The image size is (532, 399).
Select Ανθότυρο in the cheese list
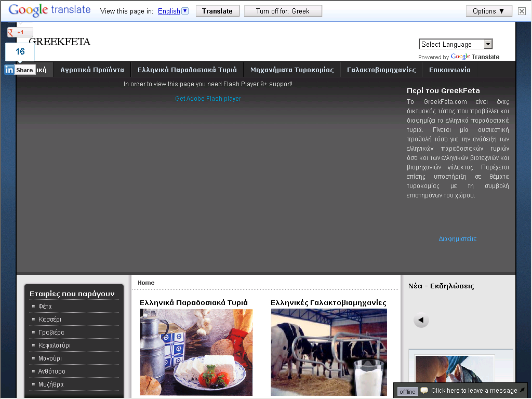pos(52,371)
